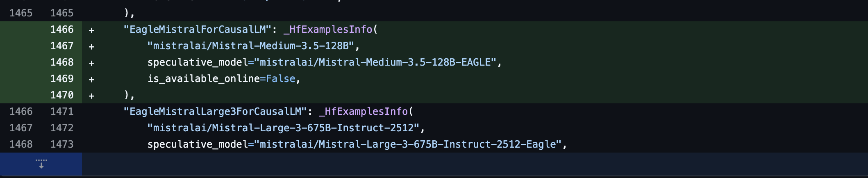Click the False value on line 1469
Image resolution: width=868 pixels, height=178 pixels.
(x=281, y=79)
